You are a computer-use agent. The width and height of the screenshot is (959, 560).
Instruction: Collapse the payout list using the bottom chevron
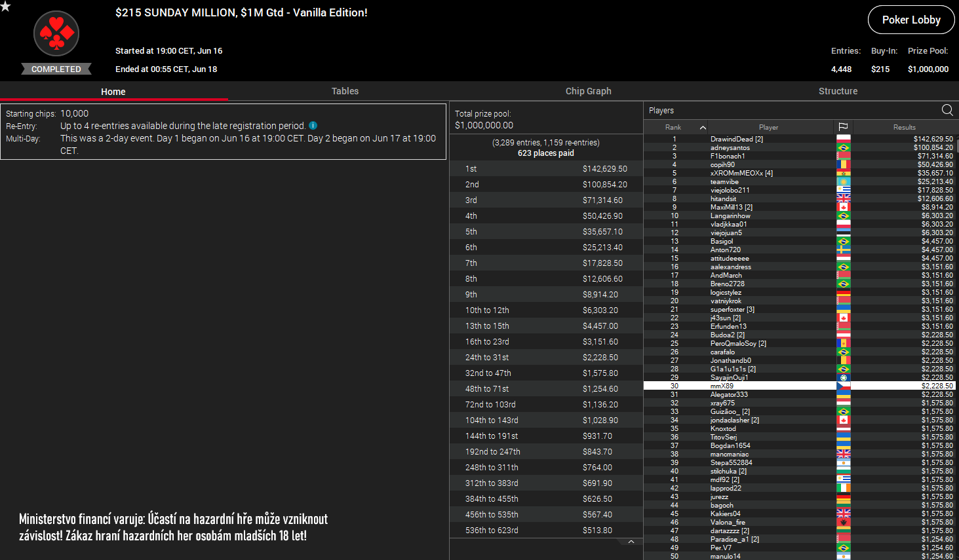pyautogui.click(x=631, y=542)
